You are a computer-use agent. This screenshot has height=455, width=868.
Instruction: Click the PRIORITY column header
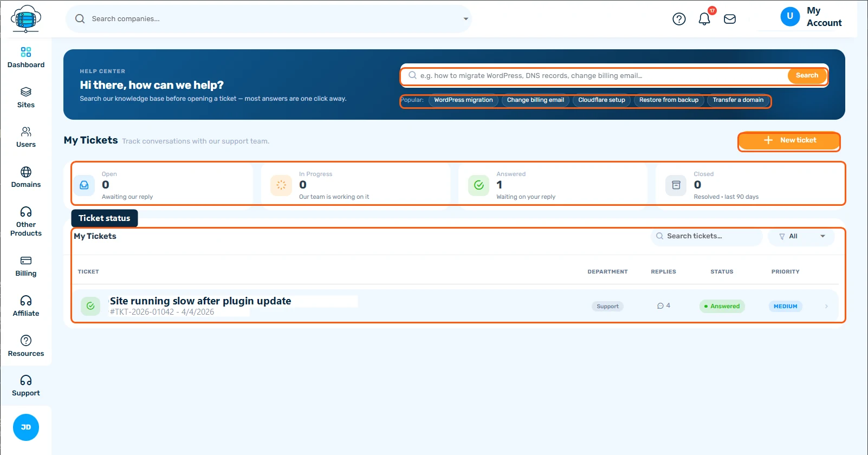pyautogui.click(x=785, y=272)
